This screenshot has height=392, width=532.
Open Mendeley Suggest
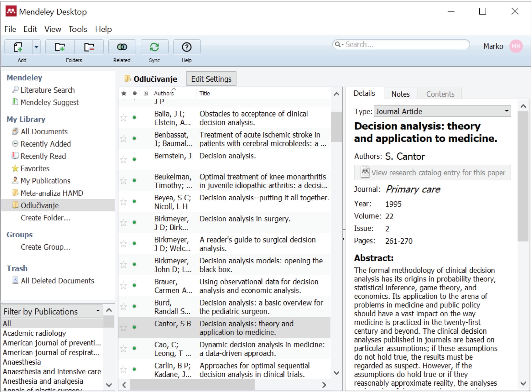pos(49,102)
